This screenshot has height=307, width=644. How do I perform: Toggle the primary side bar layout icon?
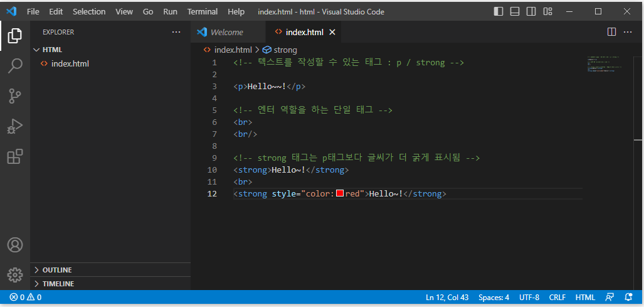click(x=498, y=11)
